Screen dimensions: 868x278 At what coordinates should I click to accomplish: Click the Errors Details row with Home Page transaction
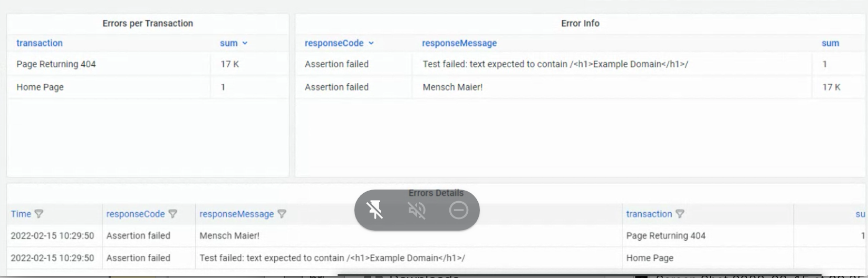[650, 258]
